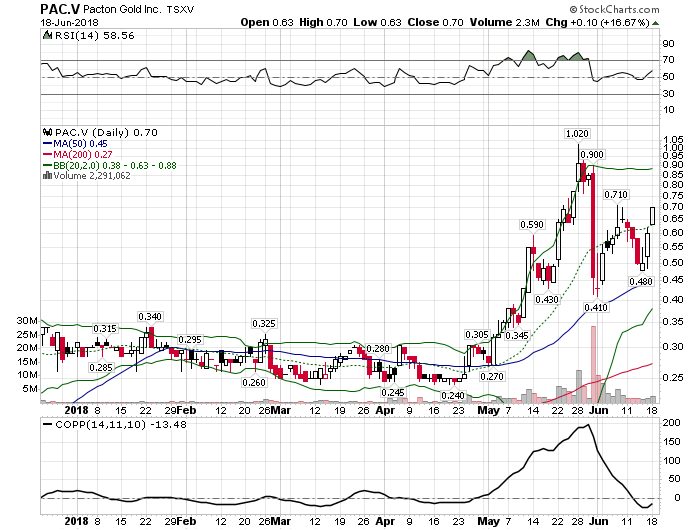
Task: Click the Coppock curve peak near 200
Action: tap(588, 425)
